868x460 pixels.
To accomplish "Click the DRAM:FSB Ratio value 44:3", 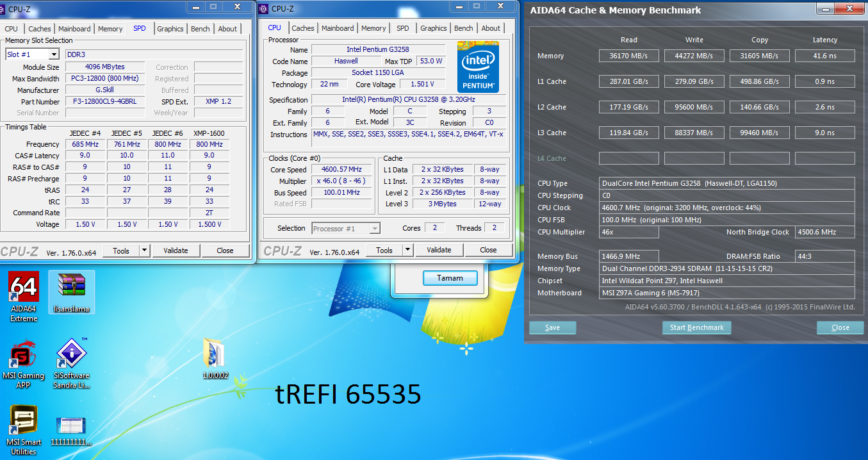I will 825,256.
